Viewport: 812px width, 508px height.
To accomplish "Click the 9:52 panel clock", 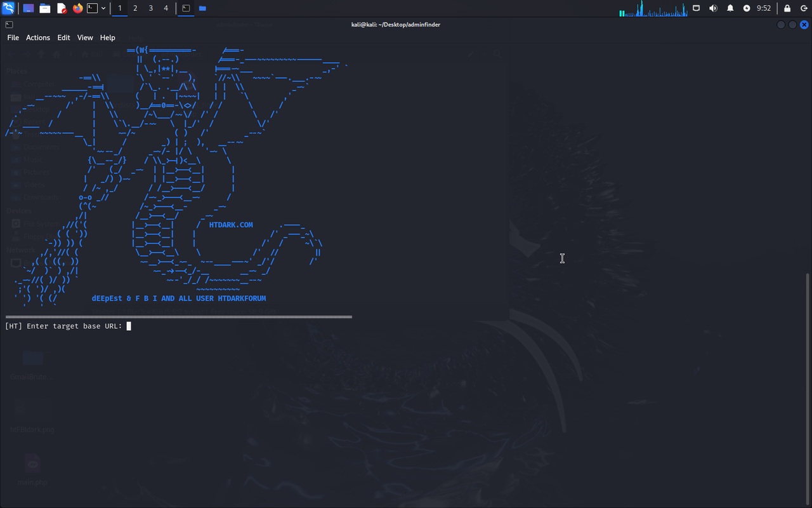I will click(x=764, y=8).
